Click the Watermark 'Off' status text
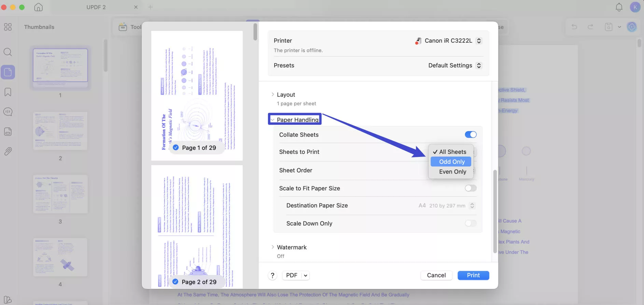This screenshot has height=305, width=644. pos(281,256)
